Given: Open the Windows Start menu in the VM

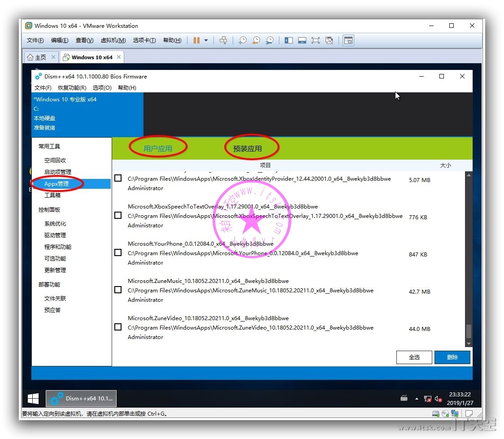Looking at the screenshot, I should coord(33,399).
